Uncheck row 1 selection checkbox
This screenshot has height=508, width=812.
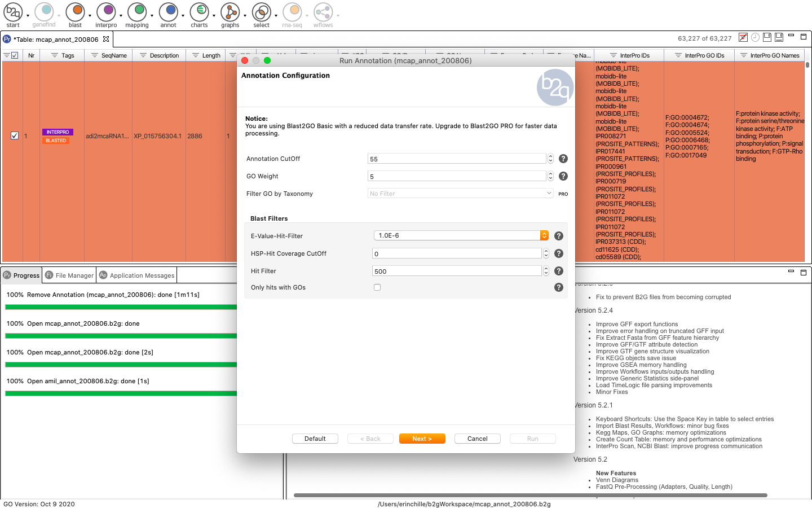(x=15, y=135)
